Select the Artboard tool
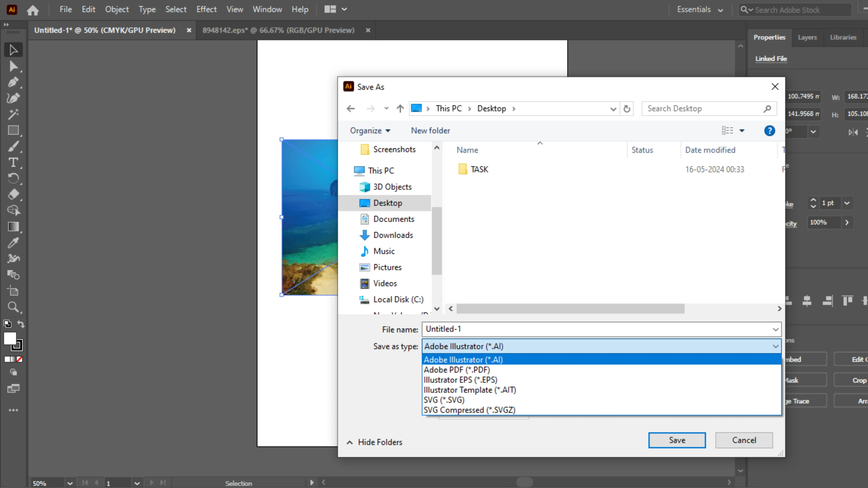 pos(13,291)
